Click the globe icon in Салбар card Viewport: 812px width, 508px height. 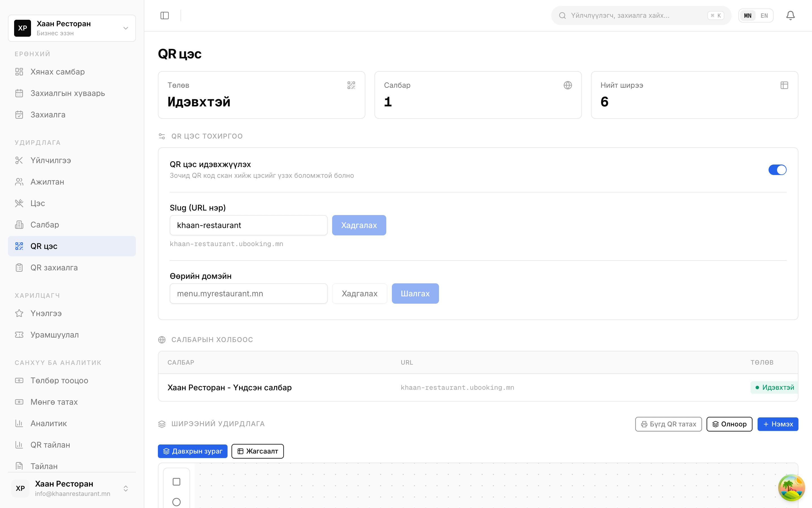[x=568, y=85]
